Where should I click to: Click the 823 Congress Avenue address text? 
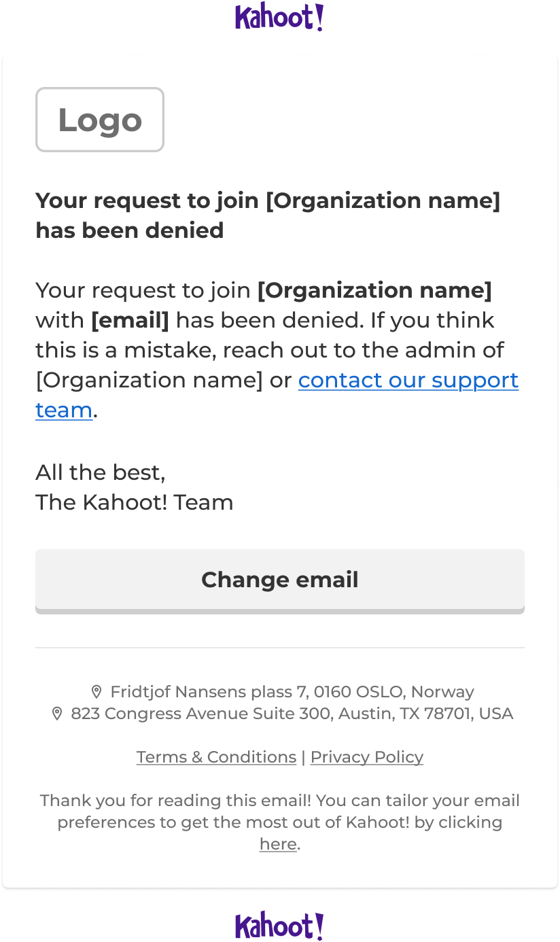(x=292, y=714)
